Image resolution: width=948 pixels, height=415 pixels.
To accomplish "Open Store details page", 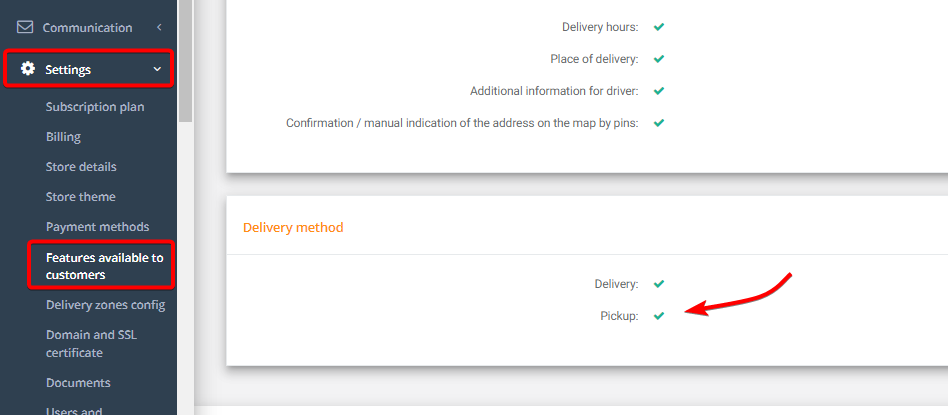I will [81, 166].
